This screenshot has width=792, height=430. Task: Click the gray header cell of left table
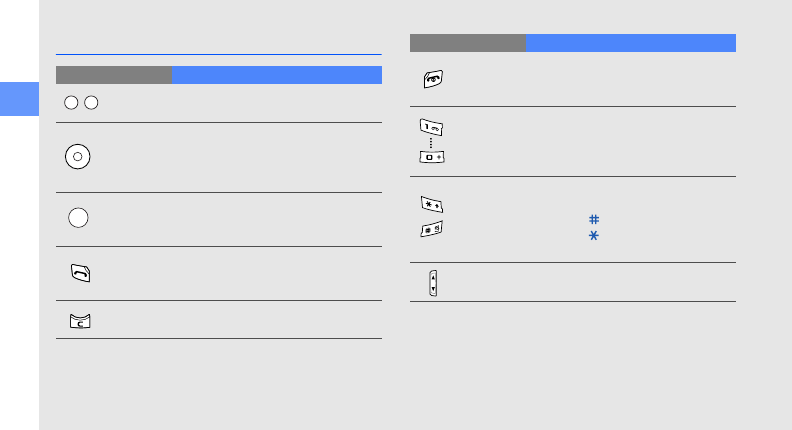click(x=114, y=75)
